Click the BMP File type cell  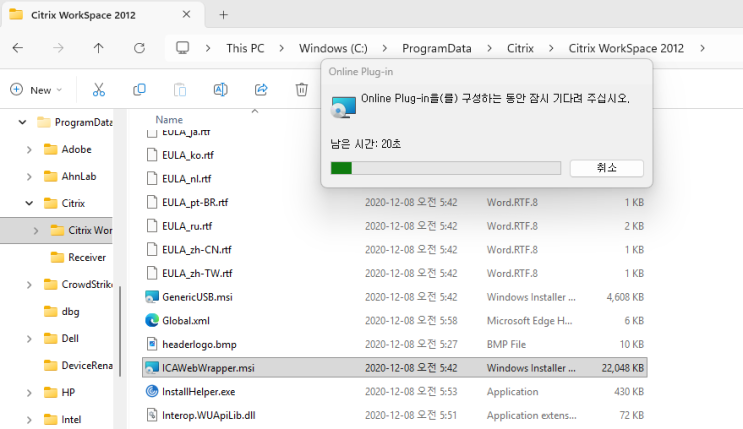point(506,345)
